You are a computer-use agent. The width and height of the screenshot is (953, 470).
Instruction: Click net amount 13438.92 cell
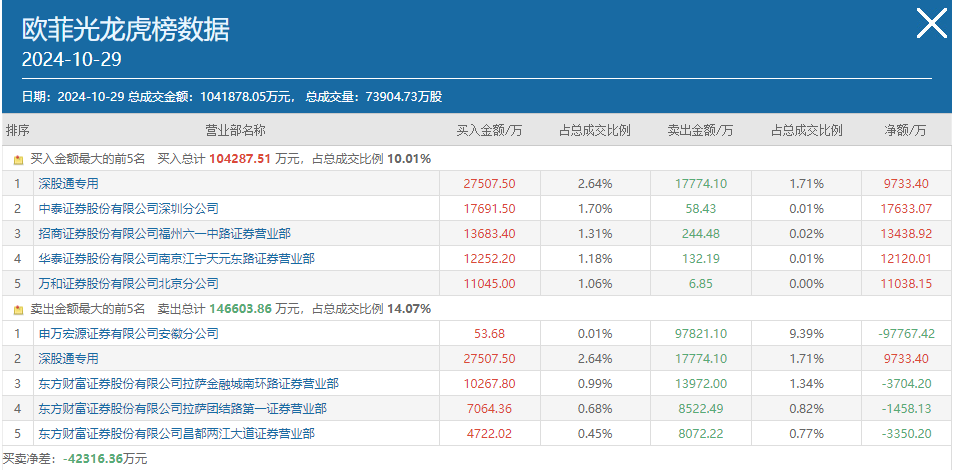[x=906, y=233]
